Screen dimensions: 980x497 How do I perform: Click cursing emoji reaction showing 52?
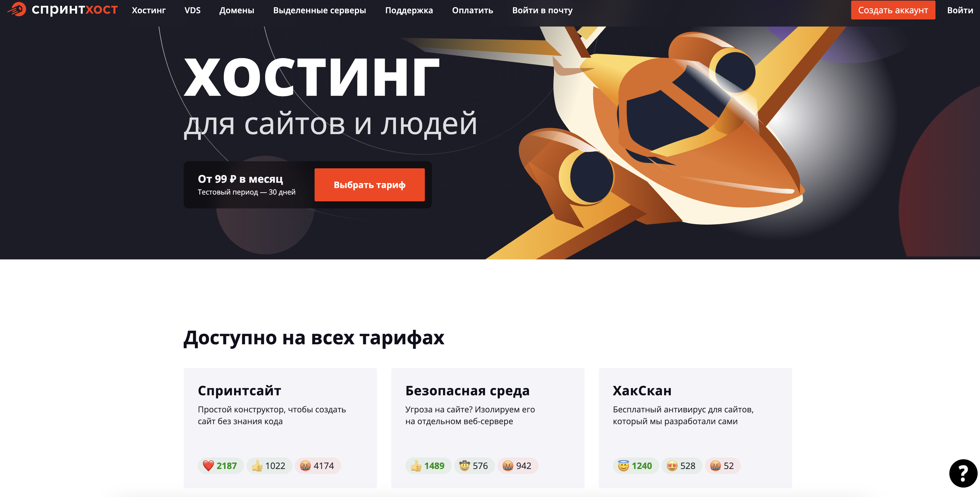tap(722, 465)
